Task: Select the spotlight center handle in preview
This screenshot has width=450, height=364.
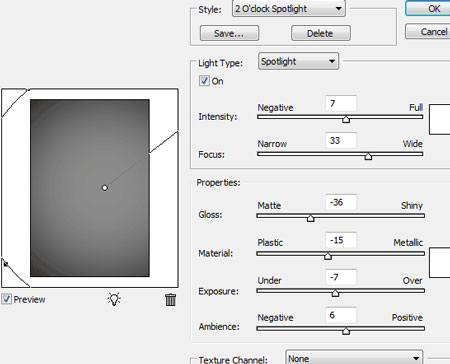Action: (x=105, y=188)
